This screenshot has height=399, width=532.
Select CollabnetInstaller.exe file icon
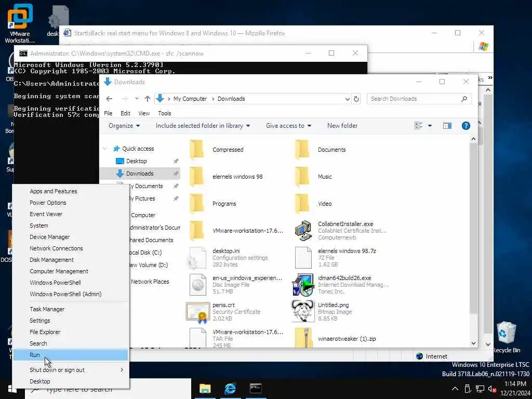[303, 231]
